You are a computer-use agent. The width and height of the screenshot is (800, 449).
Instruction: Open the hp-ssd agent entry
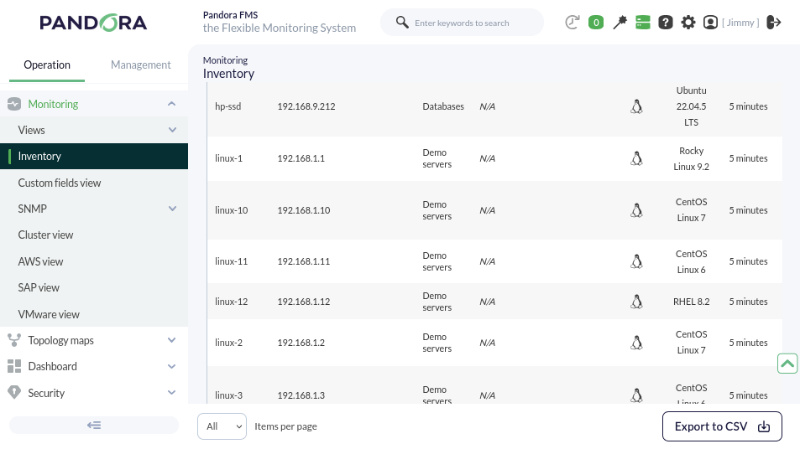tap(228, 106)
